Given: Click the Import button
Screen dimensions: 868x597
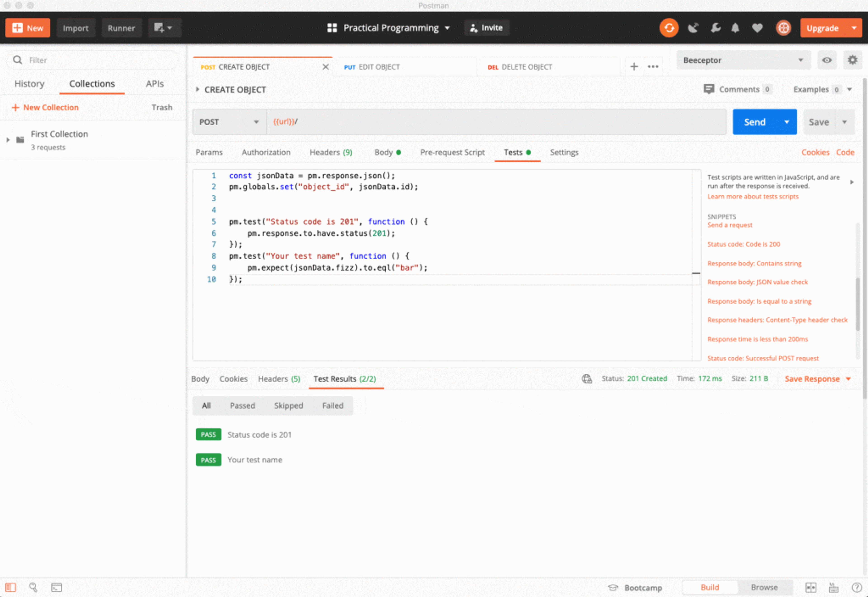Looking at the screenshot, I should coord(75,28).
